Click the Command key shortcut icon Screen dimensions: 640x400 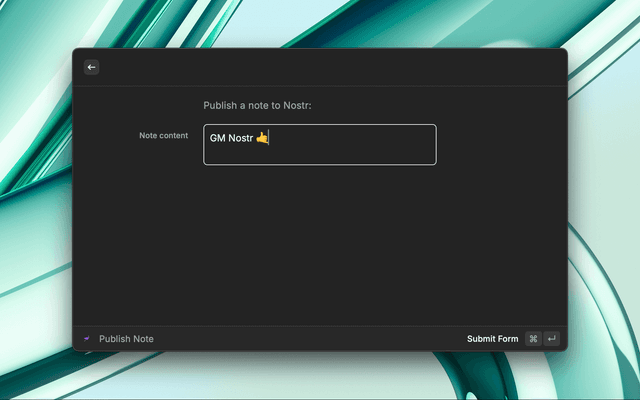[533, 339]
